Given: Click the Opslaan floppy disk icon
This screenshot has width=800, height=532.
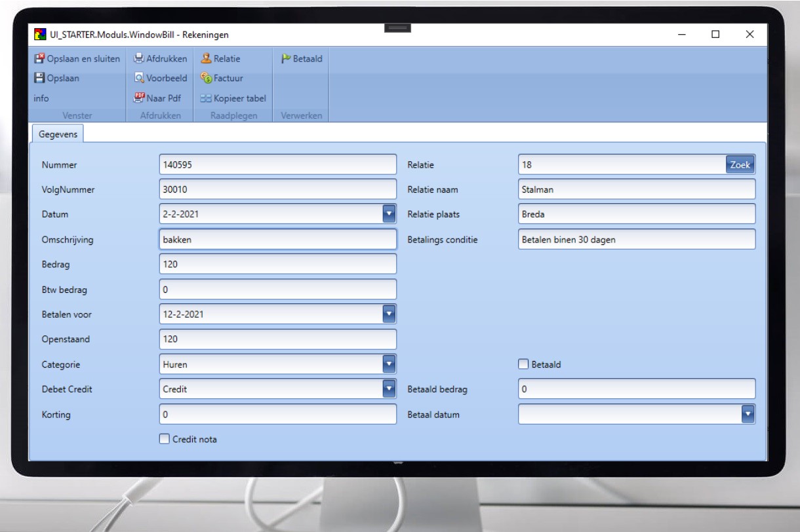Looking at the screenshot, I should click(39, 78).
